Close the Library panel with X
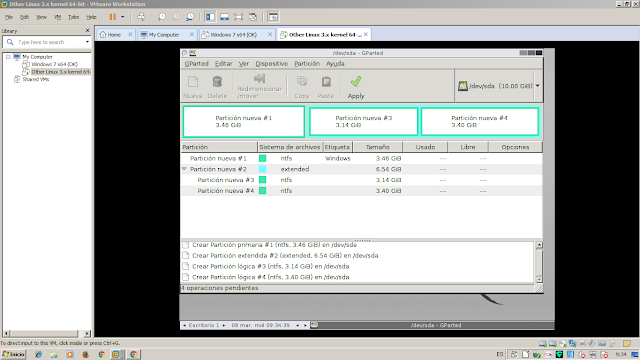This screenshot has height=360, width=640. click(87, 31)
